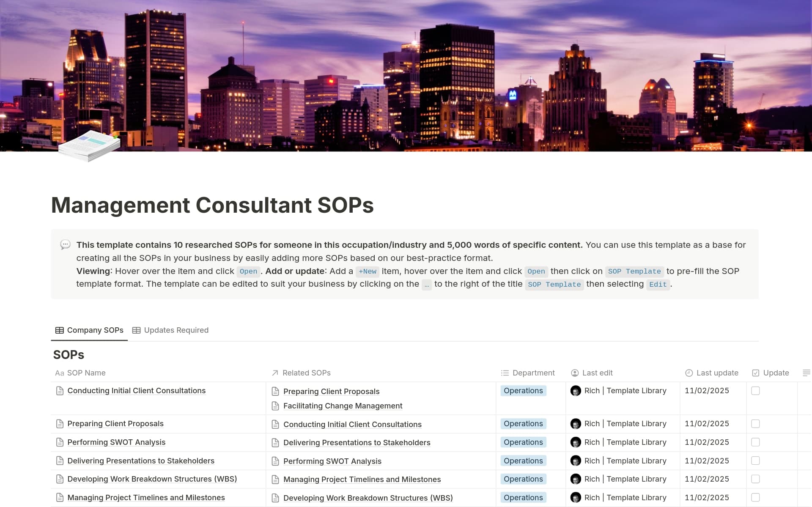Check Update box for Conducting Initial Client Consultations
This screenshot has width=812, height=507.
tap(755, 391)
